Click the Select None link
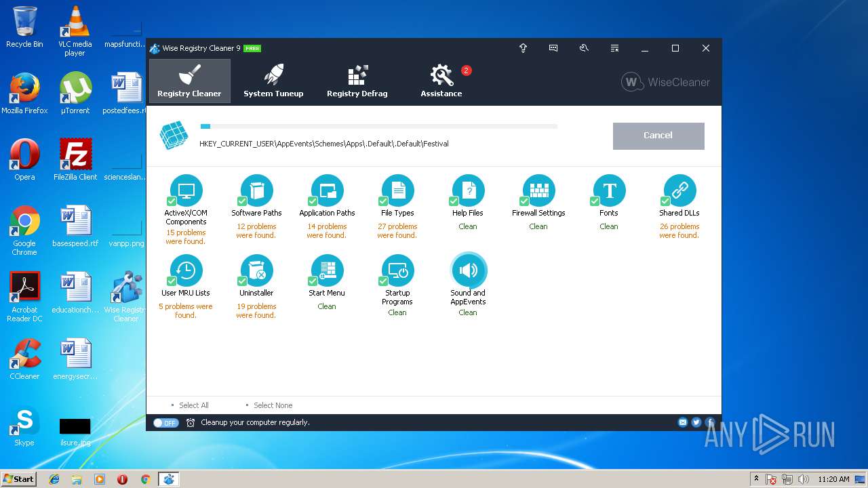The width and height of the screenshot is (868, 488). (273, 405)
